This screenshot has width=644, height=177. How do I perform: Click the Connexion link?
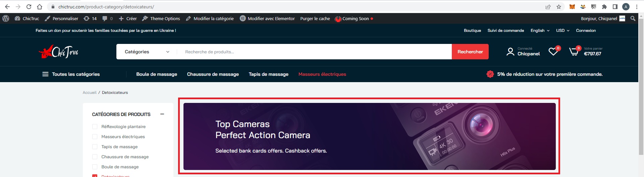pyautogui.click(x=586, y=31)
